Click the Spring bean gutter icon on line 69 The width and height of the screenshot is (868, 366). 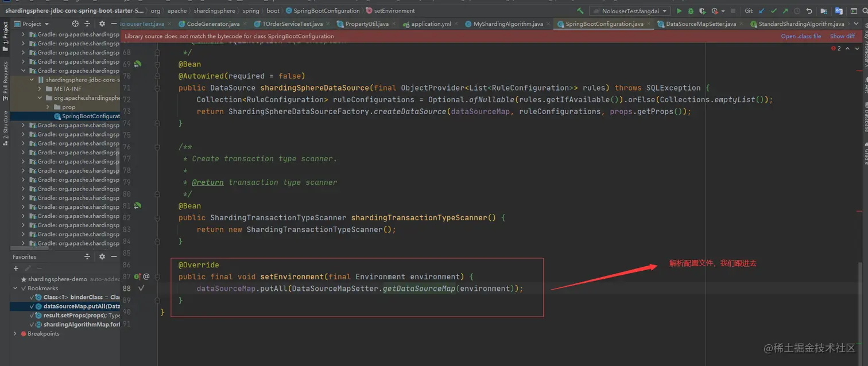[138, 64]
